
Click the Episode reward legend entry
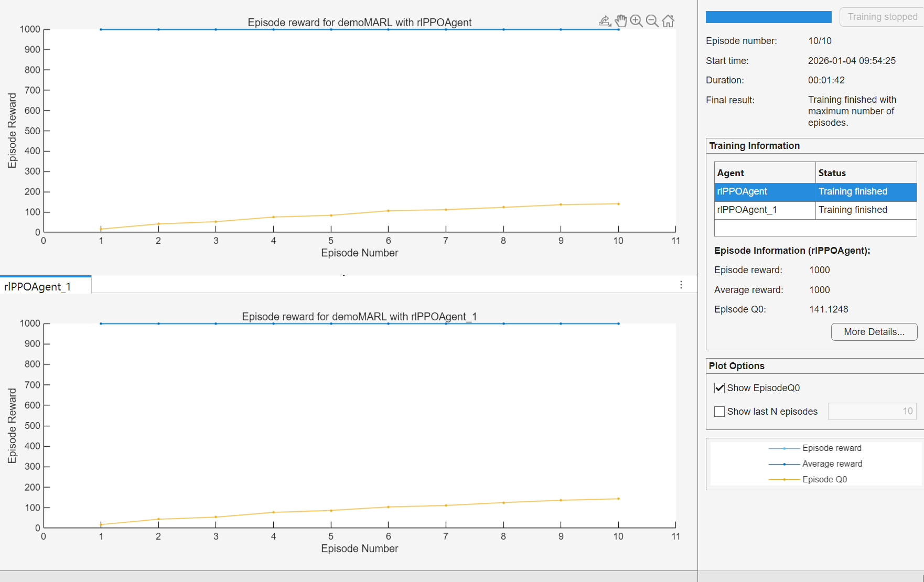point(815,448)
